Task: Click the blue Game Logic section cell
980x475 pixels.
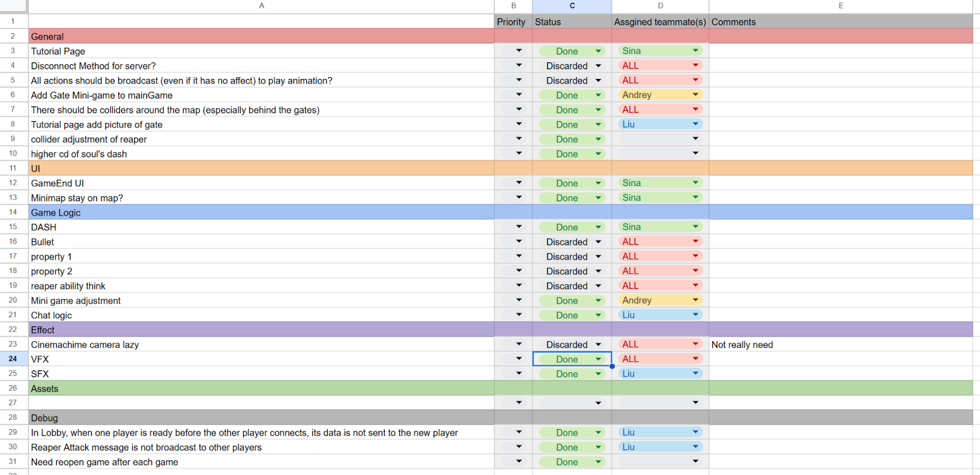Action: pyautogui.click(x=262, y=212)
